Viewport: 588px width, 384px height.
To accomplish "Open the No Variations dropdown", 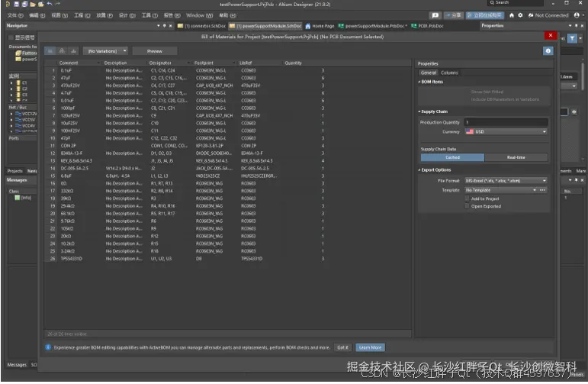I will tap(106, 50).
